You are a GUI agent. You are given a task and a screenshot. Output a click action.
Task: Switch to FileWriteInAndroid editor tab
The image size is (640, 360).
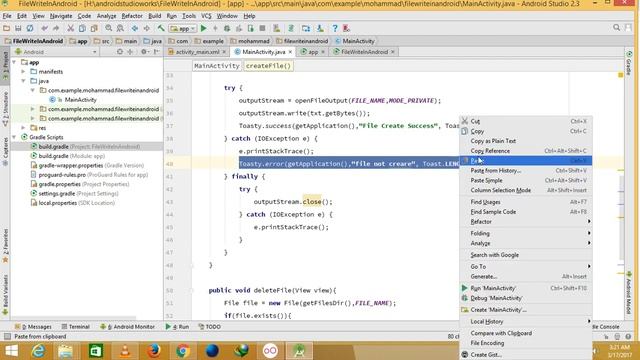364,52
